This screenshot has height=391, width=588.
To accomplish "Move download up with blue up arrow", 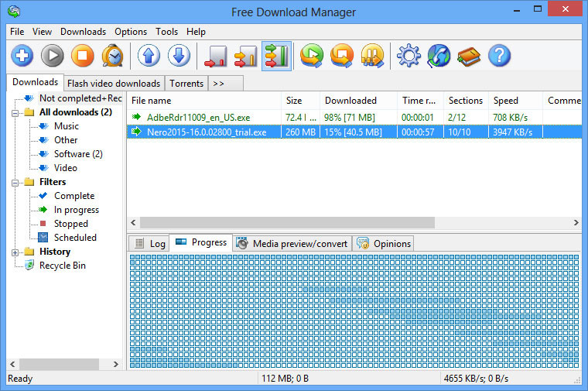I will coord(149,56).
